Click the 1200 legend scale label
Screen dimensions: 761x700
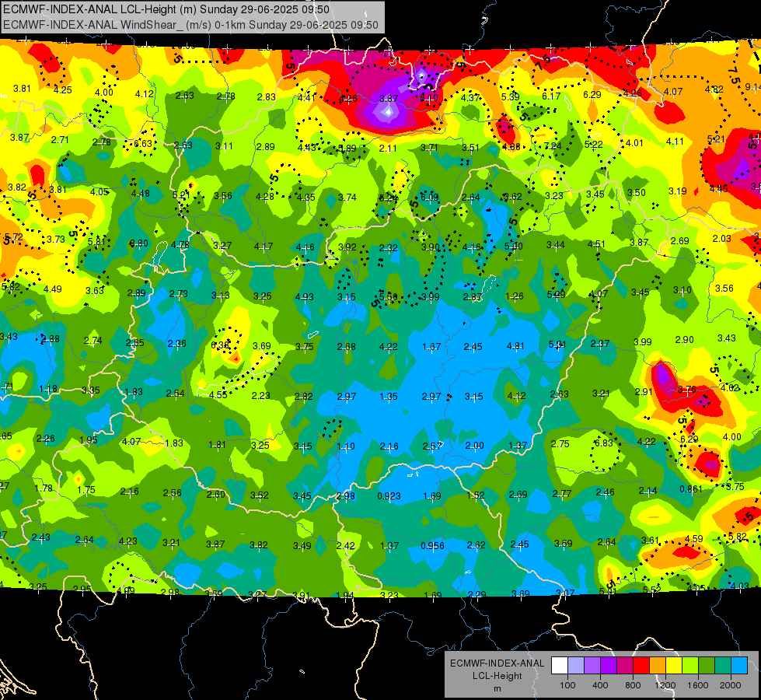[665, 685]
